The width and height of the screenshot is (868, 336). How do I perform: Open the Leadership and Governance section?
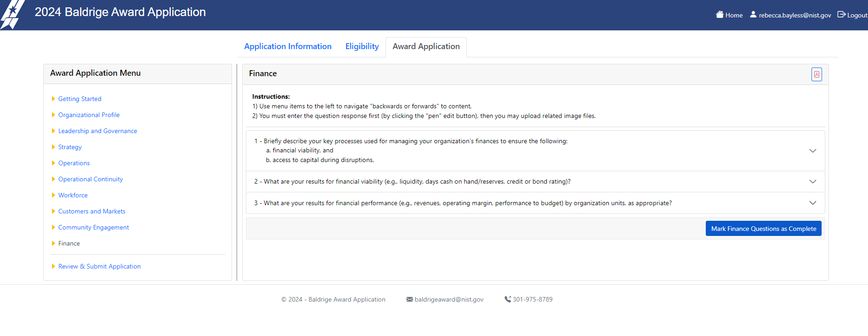(97, 131)
